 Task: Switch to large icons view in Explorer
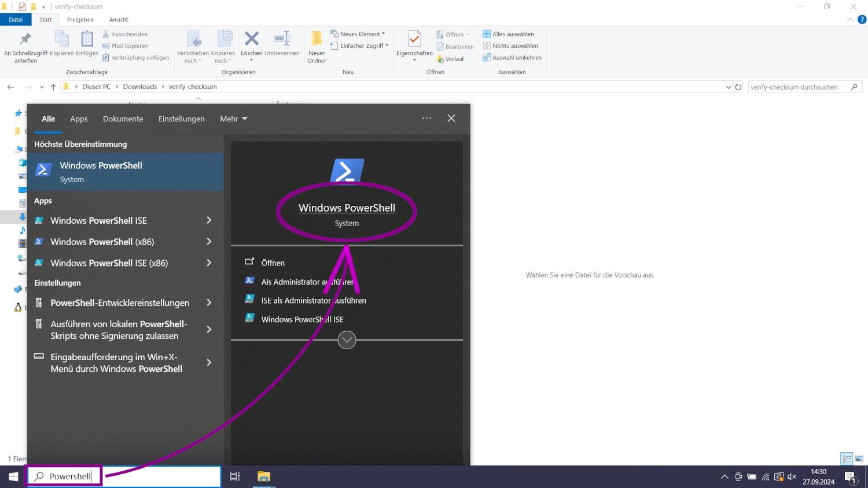point(859,459)
